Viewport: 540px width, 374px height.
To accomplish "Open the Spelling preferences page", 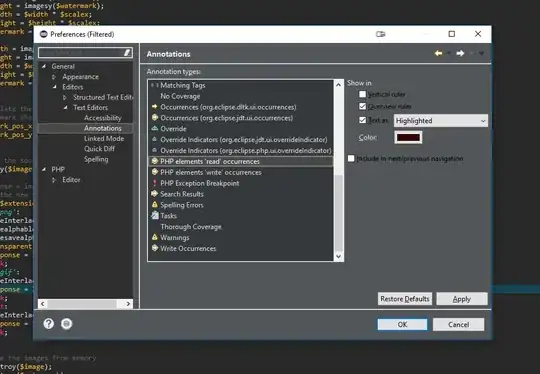I will pos(96,159).
